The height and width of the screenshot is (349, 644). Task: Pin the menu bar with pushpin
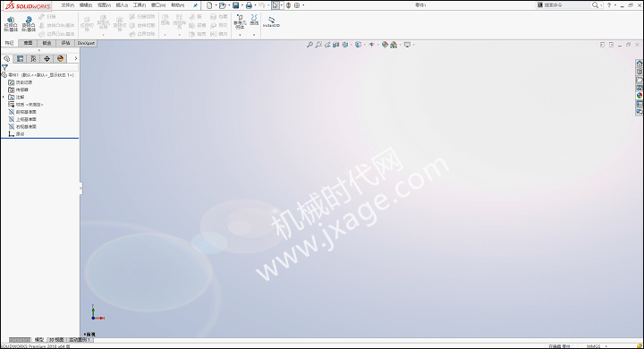[196, 5]
